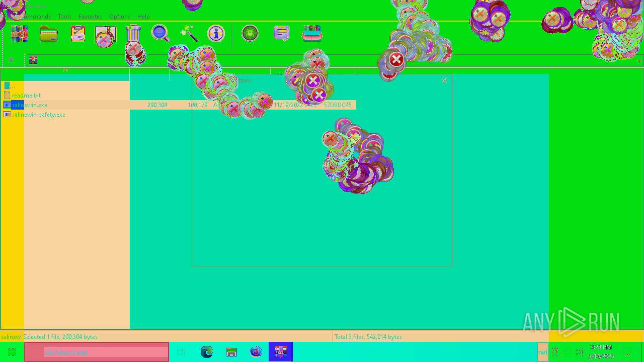This screenshot has height=362, width=644.
Task: Click the Delete trash can icon
Action: pos(133,34)
